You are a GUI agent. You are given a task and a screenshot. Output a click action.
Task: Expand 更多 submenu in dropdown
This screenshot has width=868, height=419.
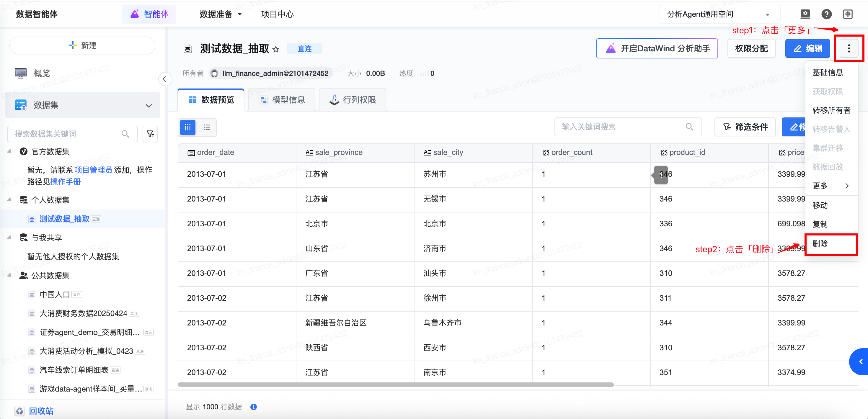[831, 186]
